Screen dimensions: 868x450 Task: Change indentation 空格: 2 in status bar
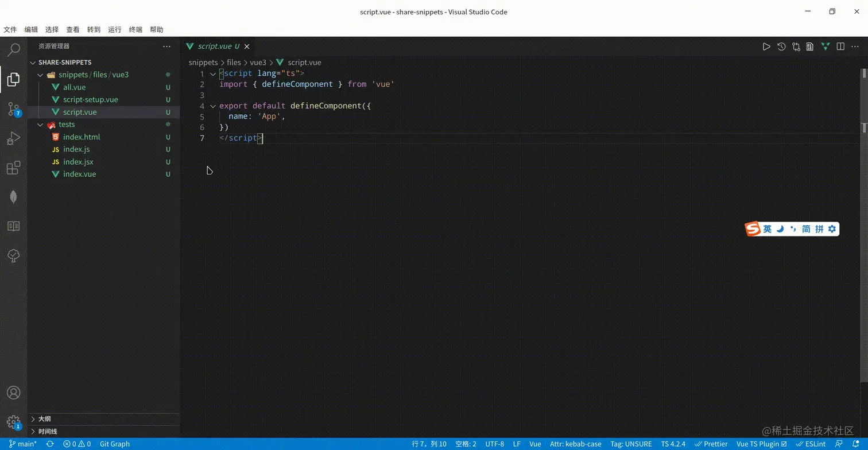pos(466,444)
